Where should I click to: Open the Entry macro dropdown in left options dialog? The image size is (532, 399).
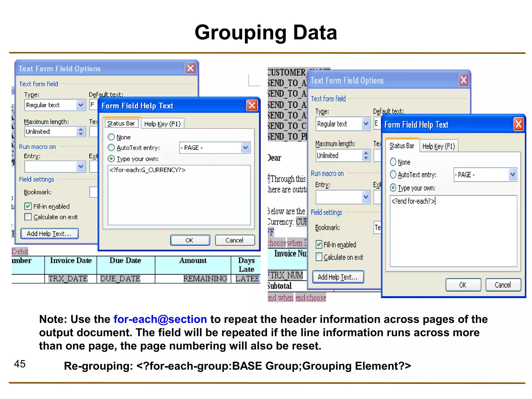(81, 167)
